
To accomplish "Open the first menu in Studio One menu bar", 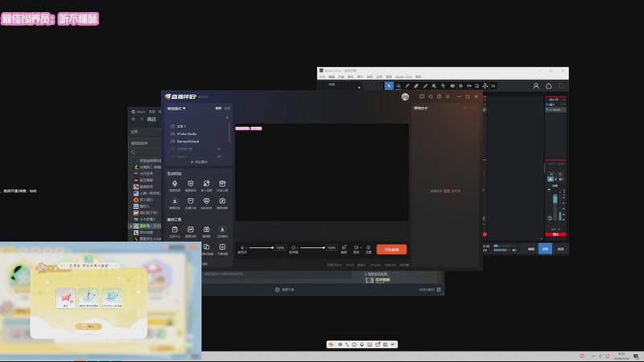I will click(x=321, y=76).
